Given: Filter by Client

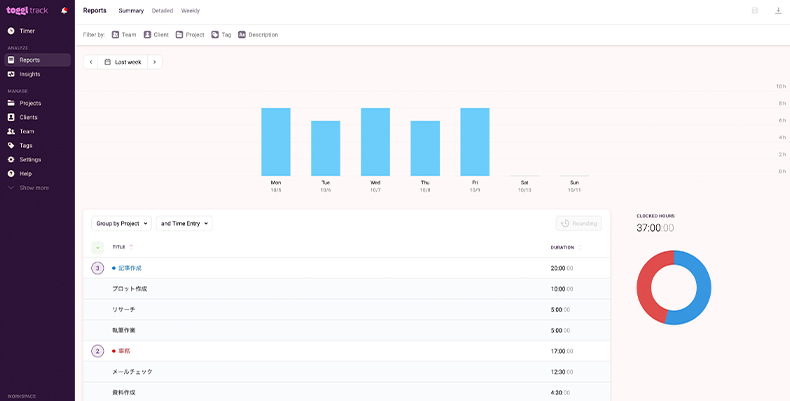Looking at the screenshot, I should (x=156, y=35).
